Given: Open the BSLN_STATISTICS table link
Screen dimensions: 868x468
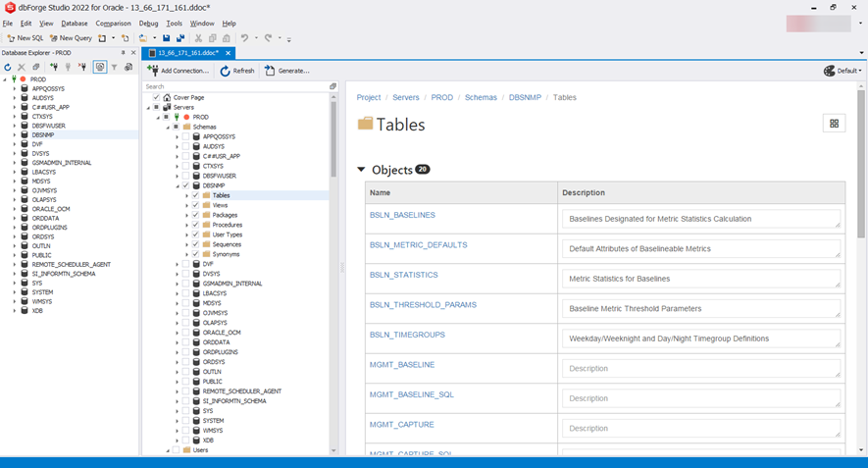Looking at the screenshot, I should [403, 275].
